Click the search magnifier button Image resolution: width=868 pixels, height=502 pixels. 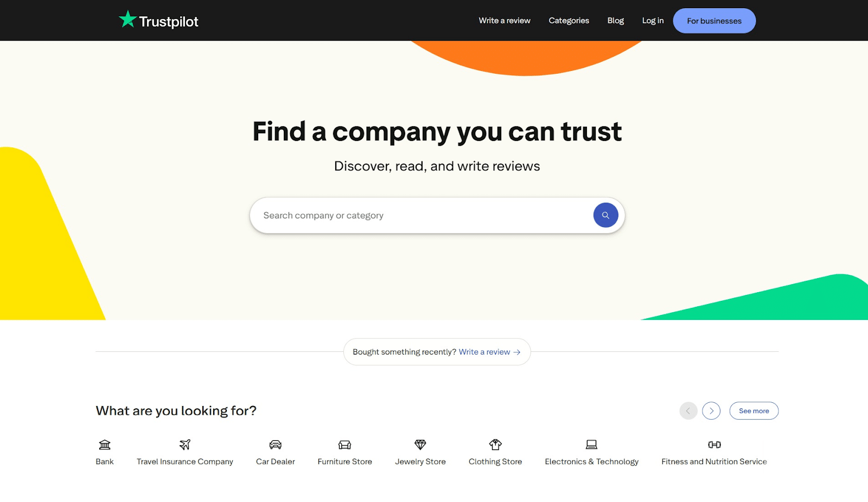605,215
